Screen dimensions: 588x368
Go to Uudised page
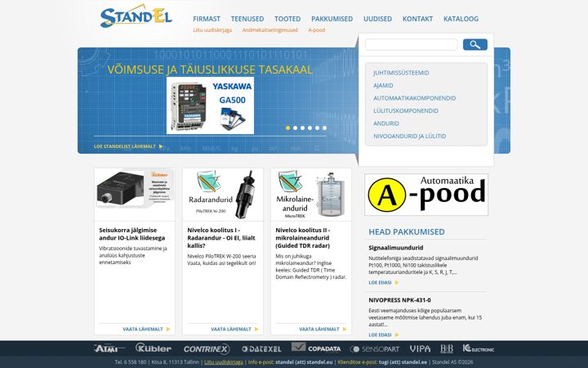click(377, 19)
